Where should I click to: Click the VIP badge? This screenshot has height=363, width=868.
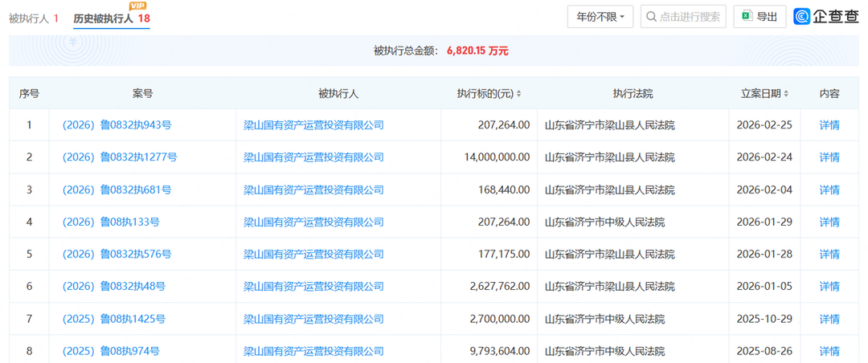137,6
